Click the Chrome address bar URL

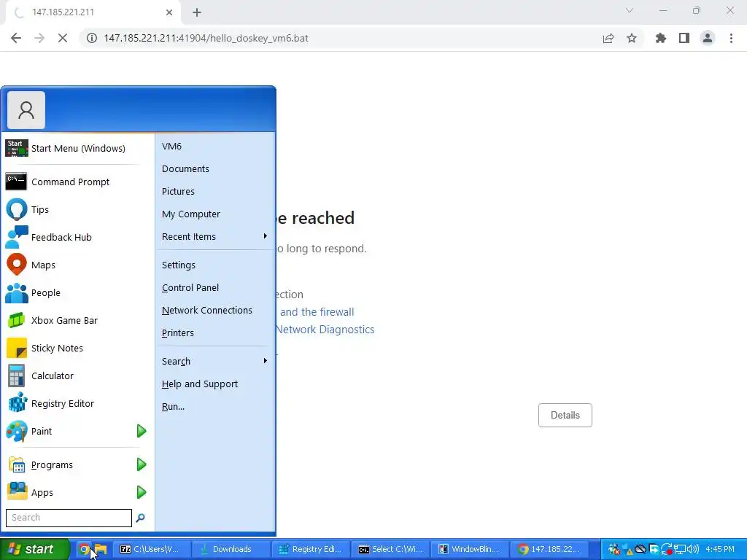[x=206, y=38]
